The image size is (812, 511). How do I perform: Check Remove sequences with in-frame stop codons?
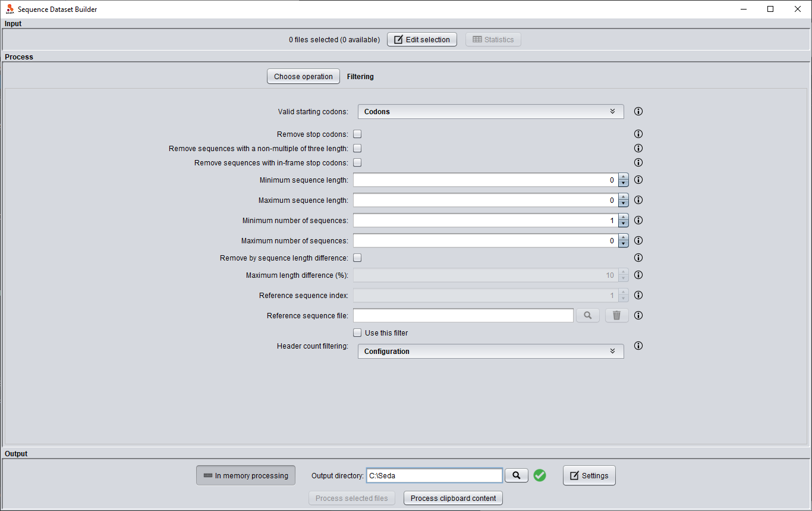(357, 162)
